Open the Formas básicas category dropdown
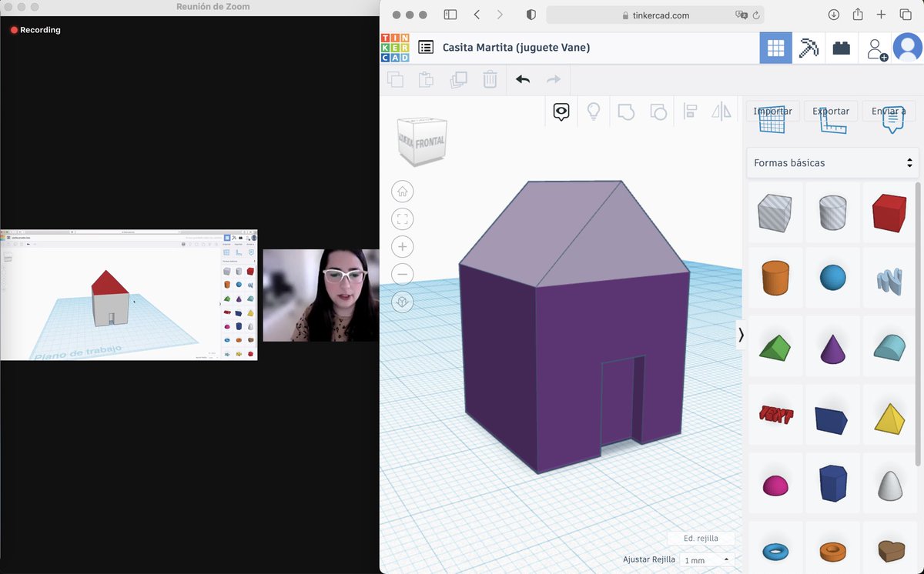 [x=832, y=162]
